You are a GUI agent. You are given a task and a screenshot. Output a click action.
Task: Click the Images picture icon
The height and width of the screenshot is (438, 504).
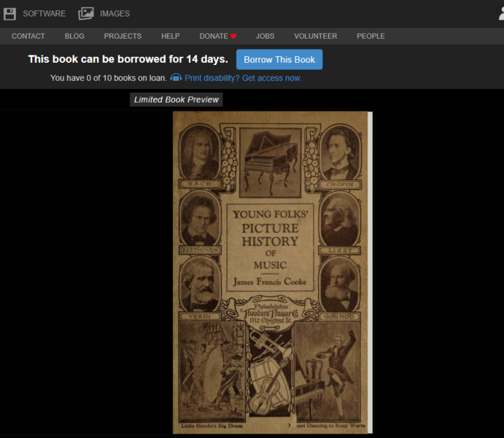tap(86, 14)
